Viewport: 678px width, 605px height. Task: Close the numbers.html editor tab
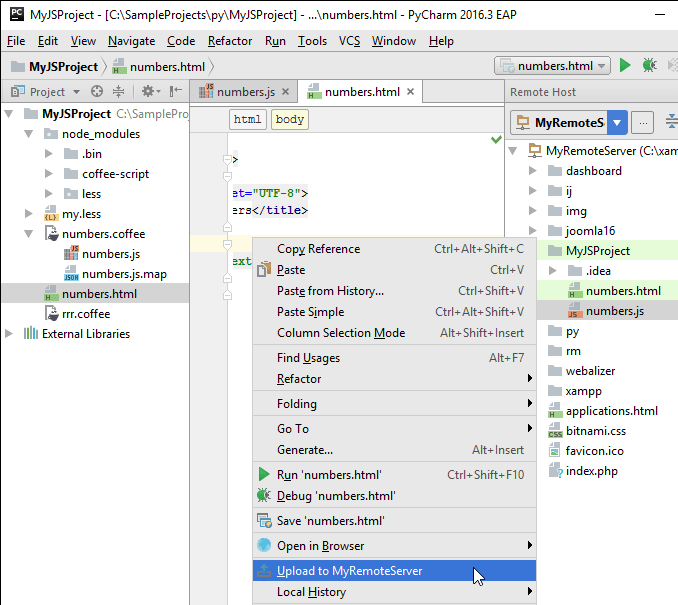pos(410,92)
